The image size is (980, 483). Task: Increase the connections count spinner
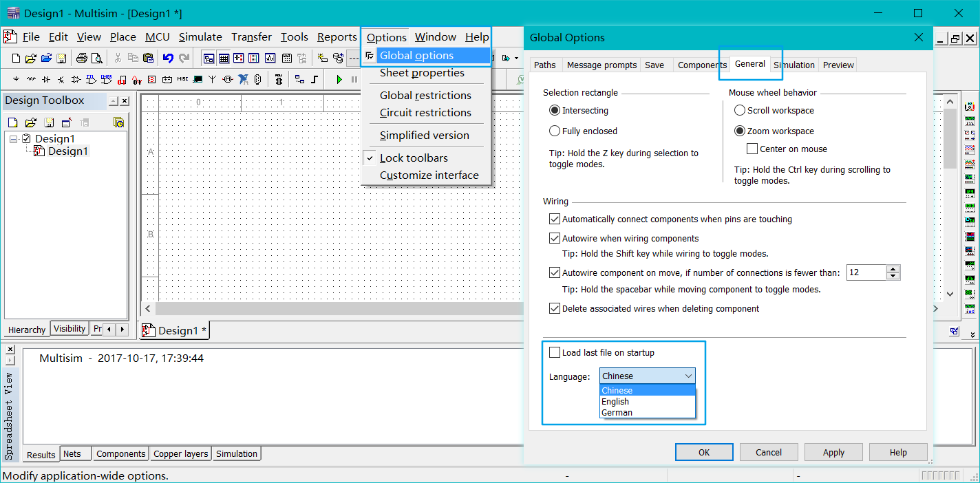(x=893, y=268)
